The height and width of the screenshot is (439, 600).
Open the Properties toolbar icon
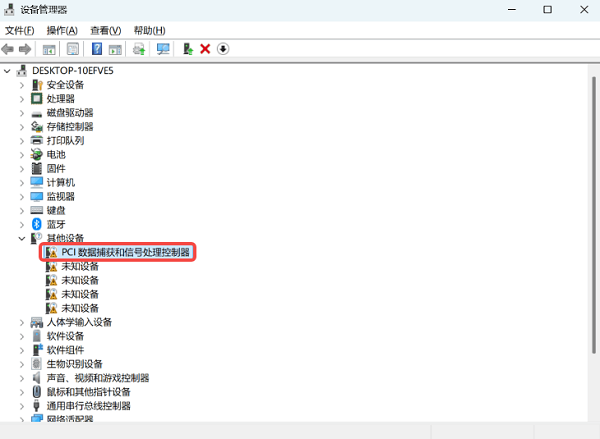tap(73, 49)
